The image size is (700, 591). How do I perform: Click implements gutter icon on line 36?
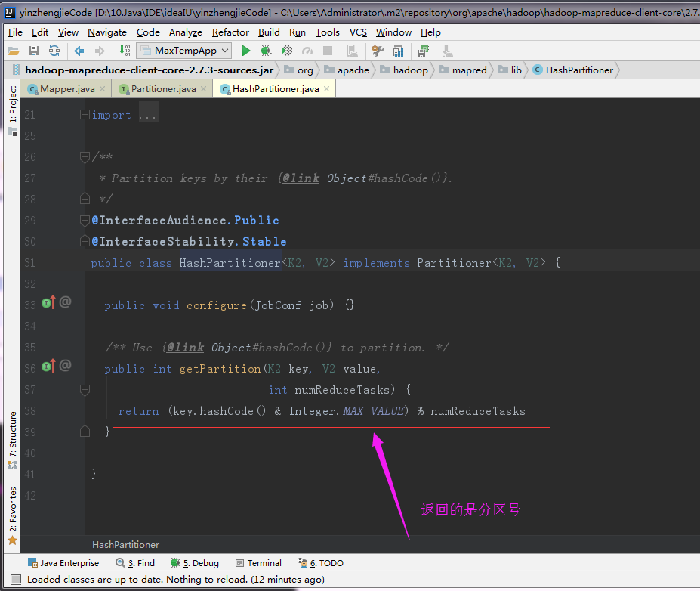point(48,366)
